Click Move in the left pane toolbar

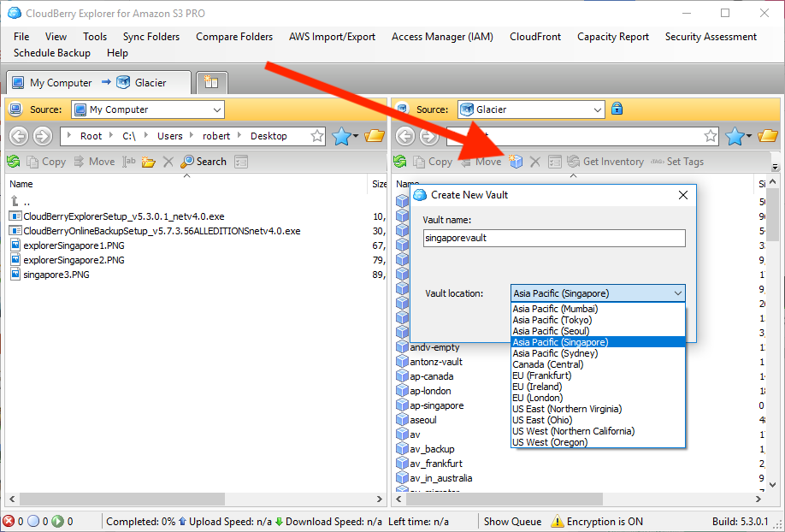(x=94, y=162)
